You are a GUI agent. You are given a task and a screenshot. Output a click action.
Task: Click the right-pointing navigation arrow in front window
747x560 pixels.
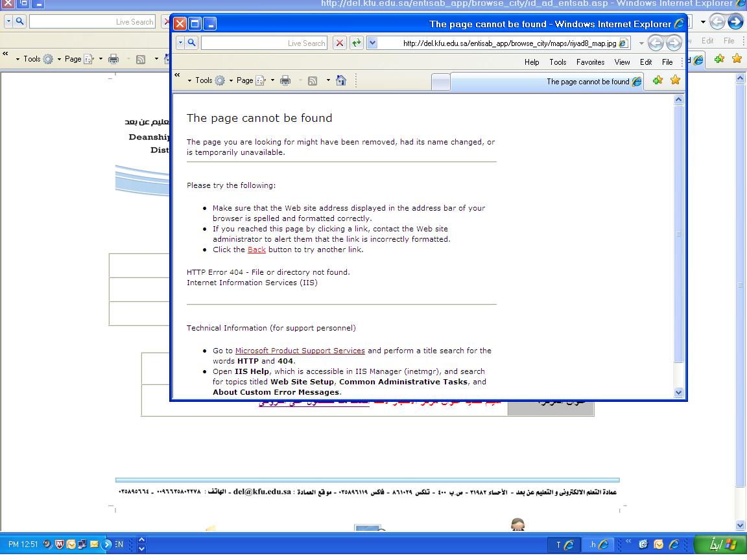pos(674,43)
